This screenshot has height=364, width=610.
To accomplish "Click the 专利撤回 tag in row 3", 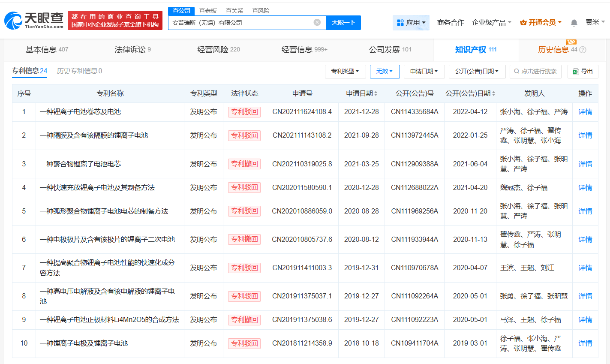I will click(x=244, y=164).
